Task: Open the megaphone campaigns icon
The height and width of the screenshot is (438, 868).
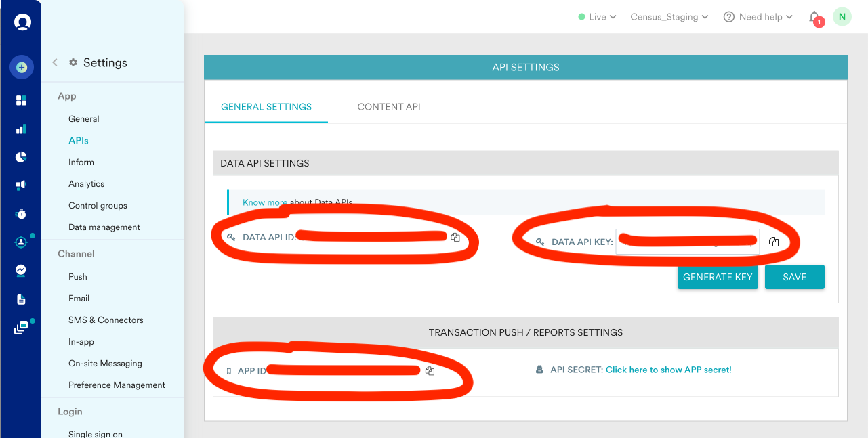Action: tap(21, 185)
